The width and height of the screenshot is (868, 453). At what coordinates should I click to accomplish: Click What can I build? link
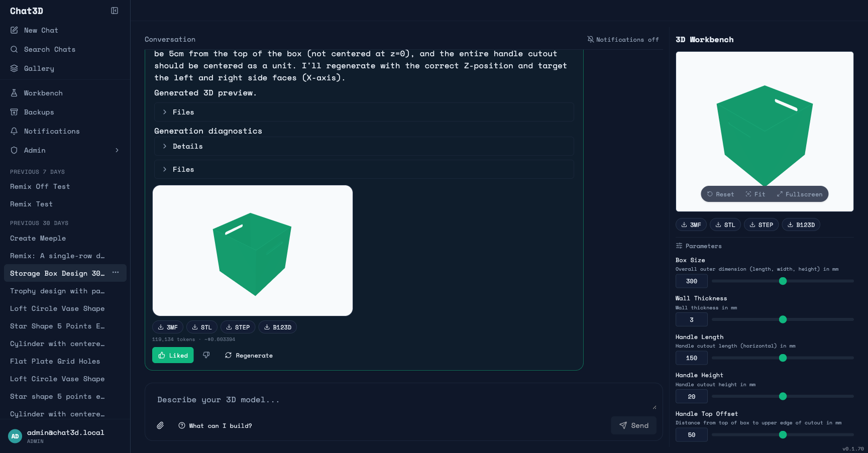coord(215,425)
